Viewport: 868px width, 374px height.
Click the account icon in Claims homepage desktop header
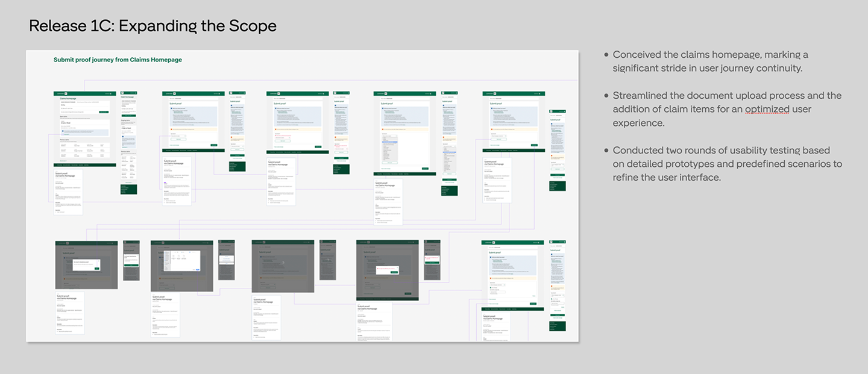coord(111,93)
